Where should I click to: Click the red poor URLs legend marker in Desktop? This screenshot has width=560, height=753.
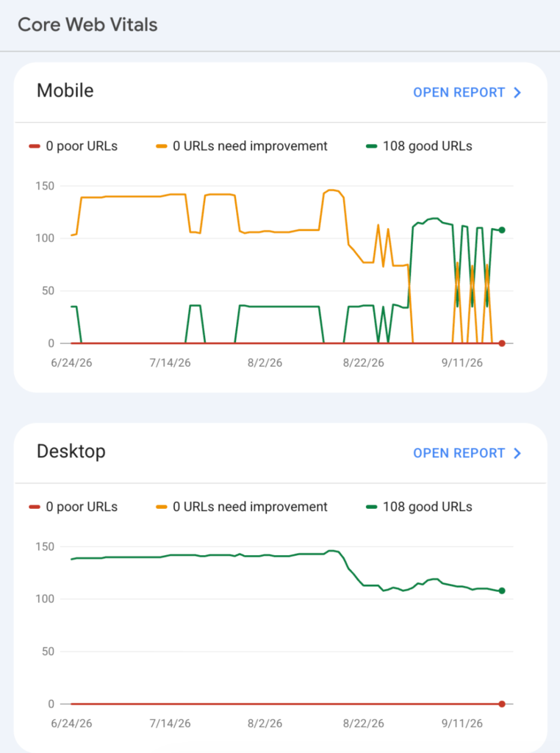tap(34, 507)
